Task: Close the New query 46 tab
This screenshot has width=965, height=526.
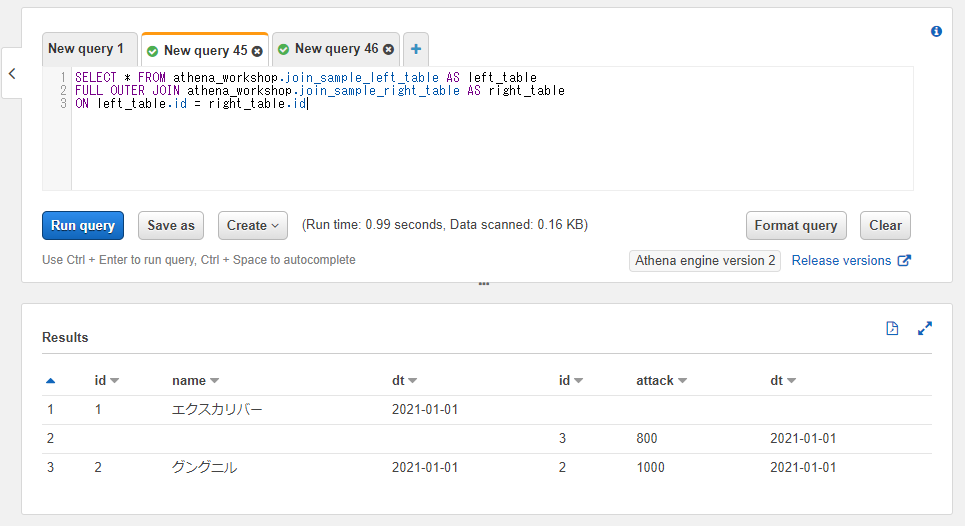Action: [388, 49]
